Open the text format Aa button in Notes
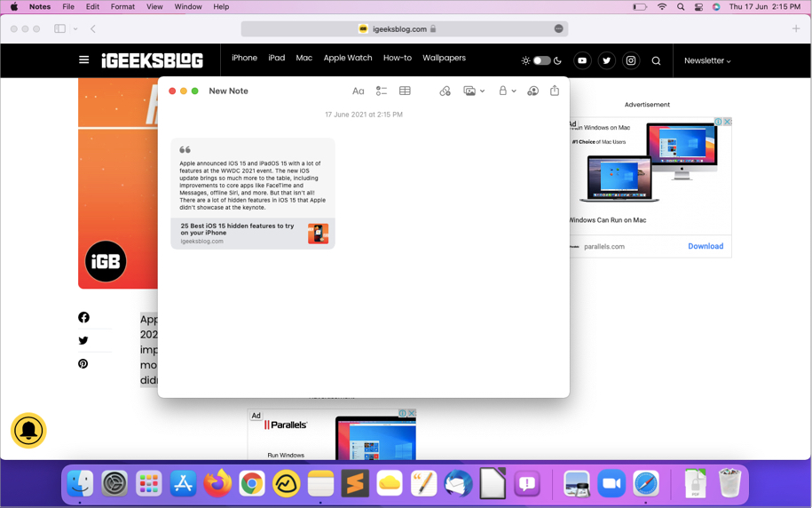812x508 pixels. pyautogui.click(x=358, y=91)
